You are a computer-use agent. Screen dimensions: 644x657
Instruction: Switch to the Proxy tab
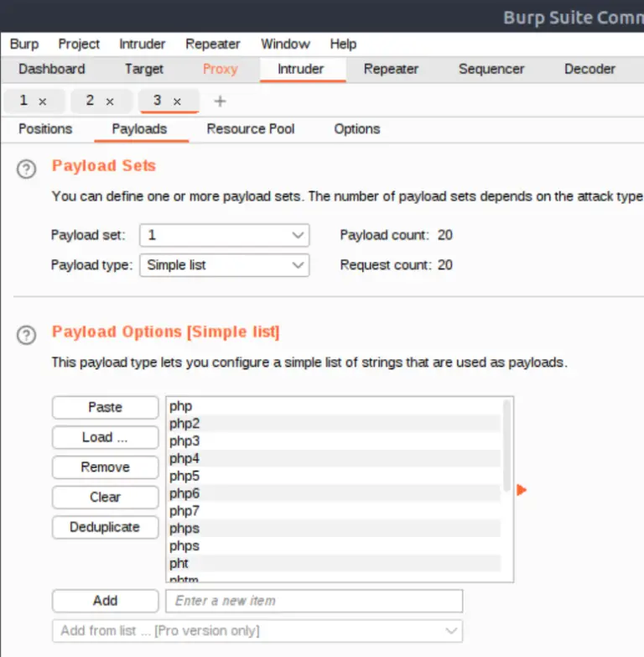221,69
